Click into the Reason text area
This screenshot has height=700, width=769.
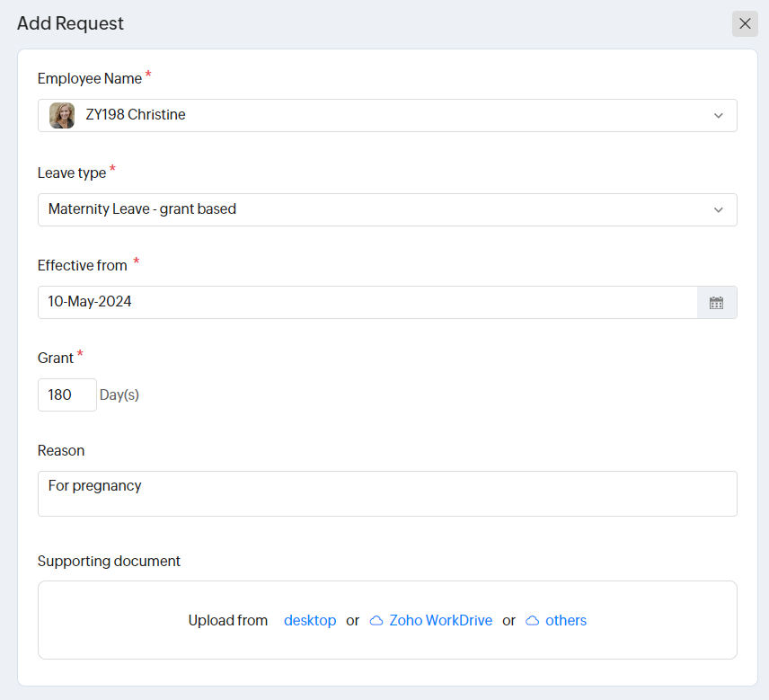pos(387,493)
